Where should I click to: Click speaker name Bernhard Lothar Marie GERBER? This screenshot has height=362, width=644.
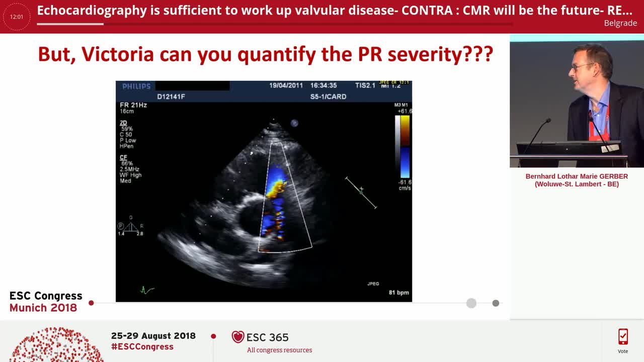[x=577, y=176]
